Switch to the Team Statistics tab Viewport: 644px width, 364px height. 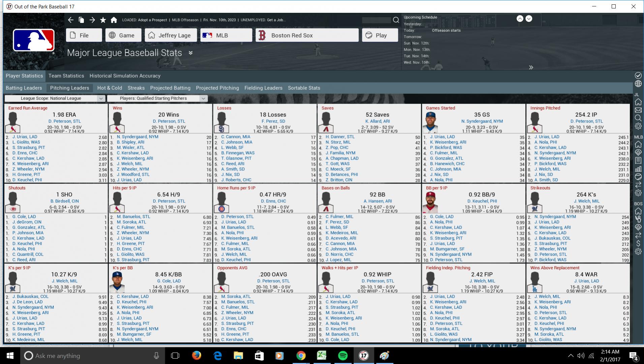[66, 76]
